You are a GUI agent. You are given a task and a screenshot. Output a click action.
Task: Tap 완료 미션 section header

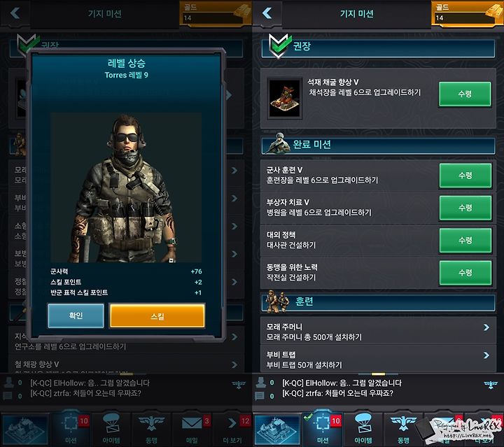(378, 145)
